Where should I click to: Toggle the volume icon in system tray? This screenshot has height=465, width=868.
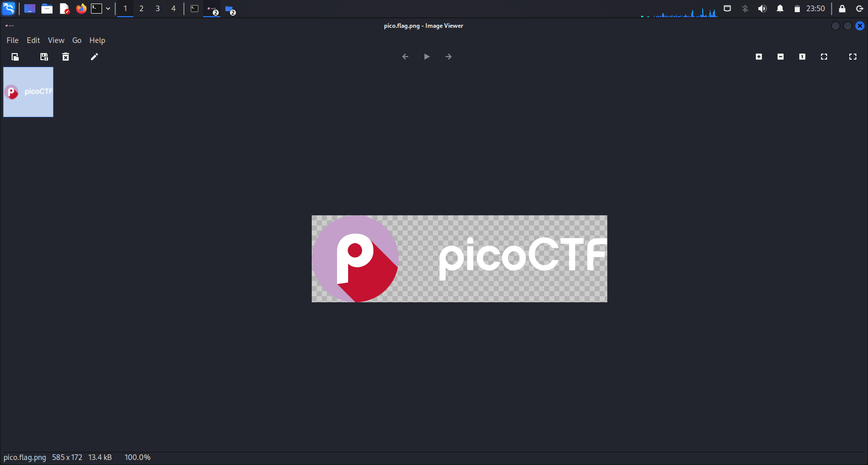coord(762,9)
